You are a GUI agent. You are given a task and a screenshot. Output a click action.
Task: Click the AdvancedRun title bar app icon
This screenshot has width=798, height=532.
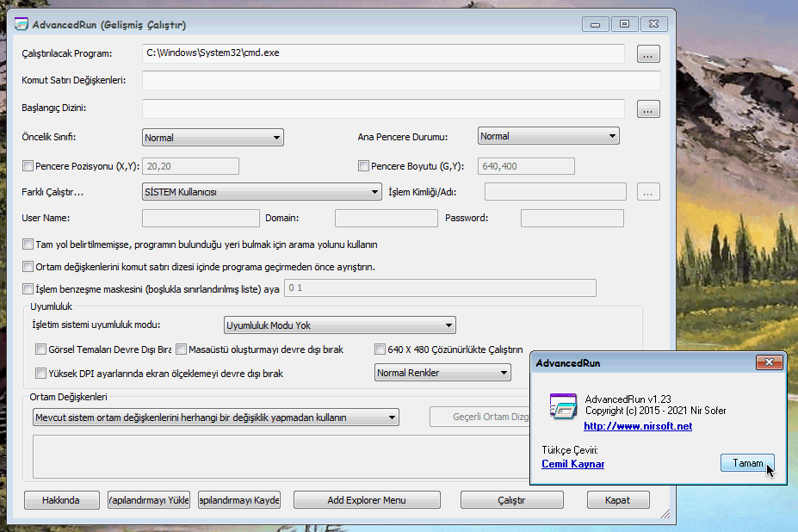[22, 24]
